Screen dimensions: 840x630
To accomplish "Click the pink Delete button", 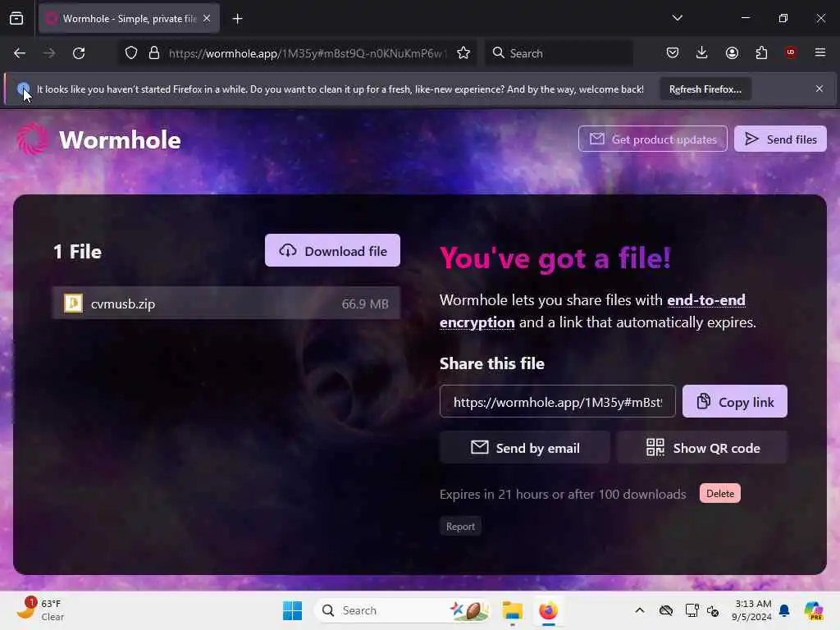I will pos(720,493).
